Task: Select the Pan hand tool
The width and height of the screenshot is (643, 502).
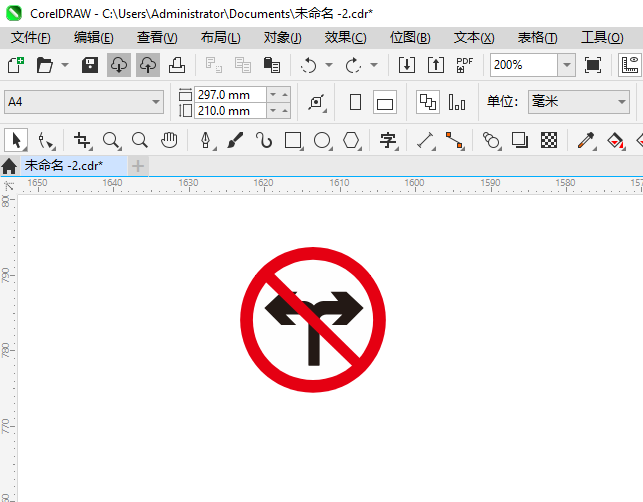Action: (x=169, y=140)
